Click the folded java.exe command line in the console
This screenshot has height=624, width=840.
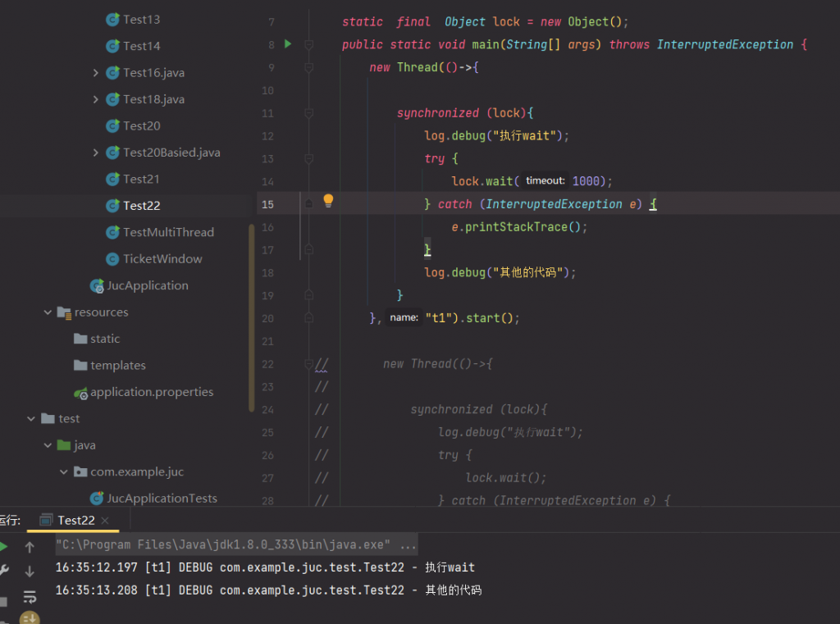(236, 544)
